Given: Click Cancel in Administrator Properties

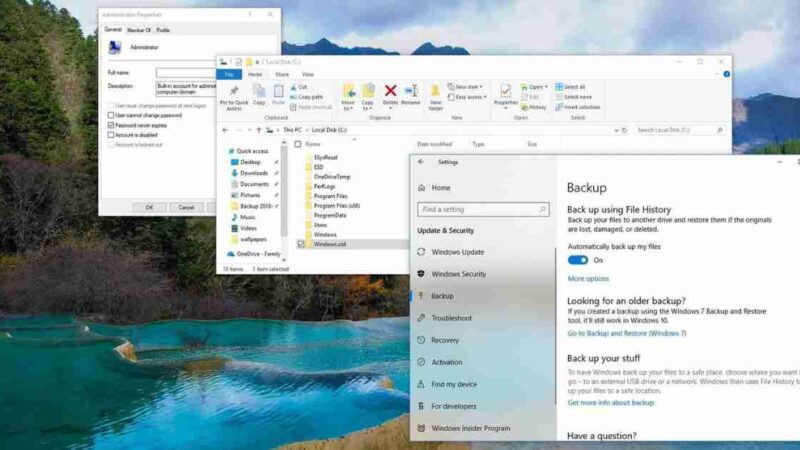Looking at the screenshot, I should [x=186, y=207].
